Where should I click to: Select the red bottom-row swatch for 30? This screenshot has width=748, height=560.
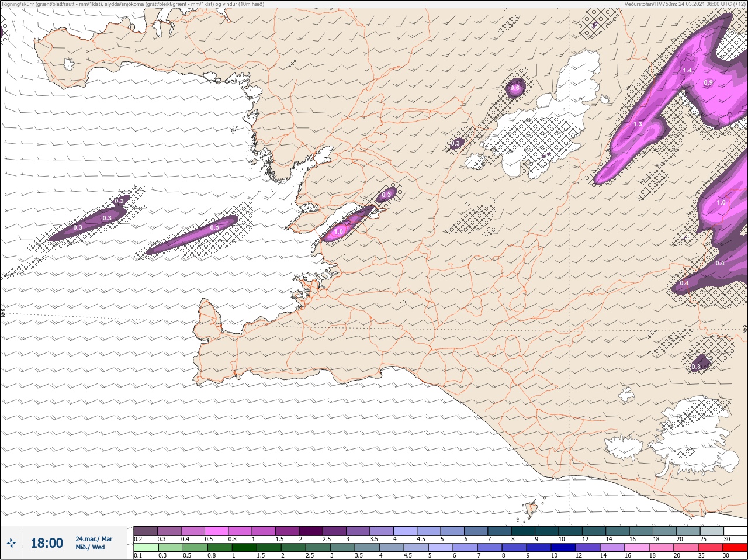[735, 548]
